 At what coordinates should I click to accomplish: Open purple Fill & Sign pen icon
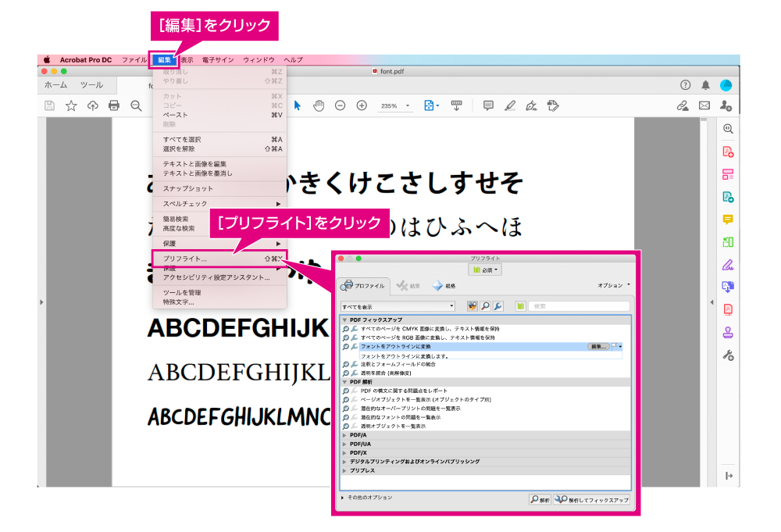click(728, 265)
